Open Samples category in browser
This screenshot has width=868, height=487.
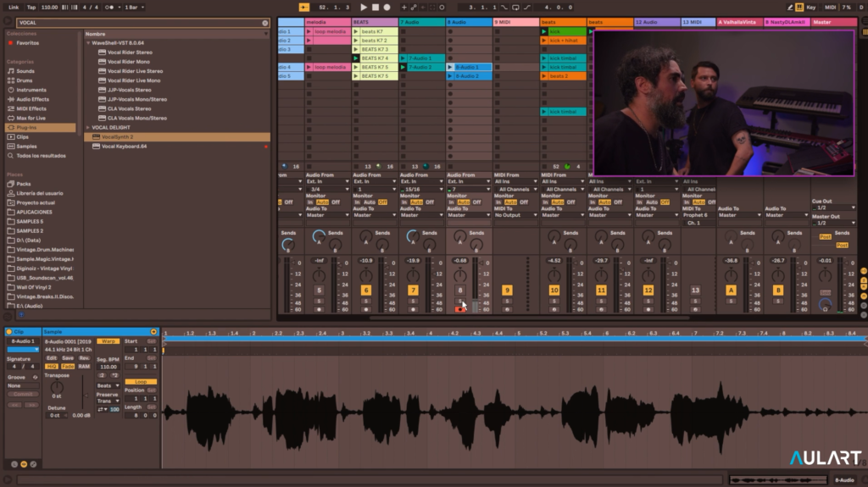point(26,146)
